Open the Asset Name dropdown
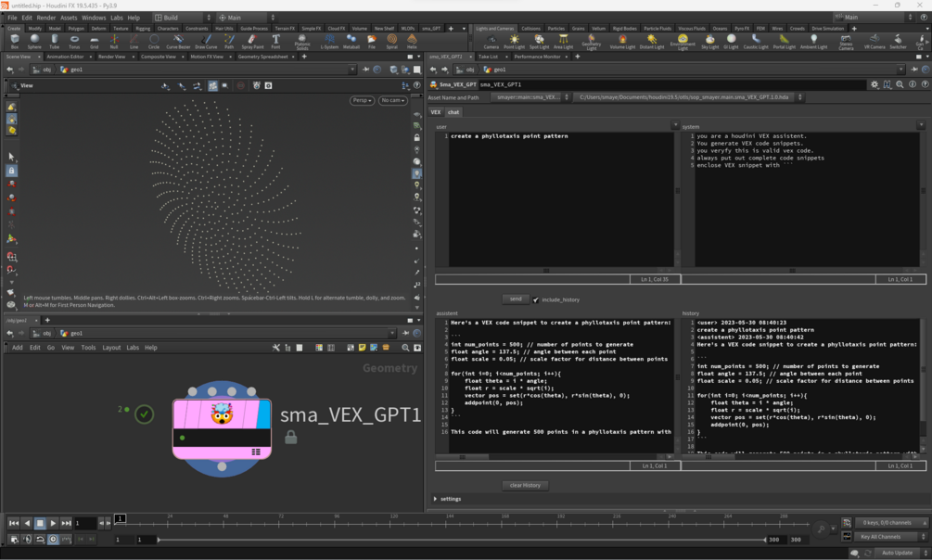 [x=530, y=97]
